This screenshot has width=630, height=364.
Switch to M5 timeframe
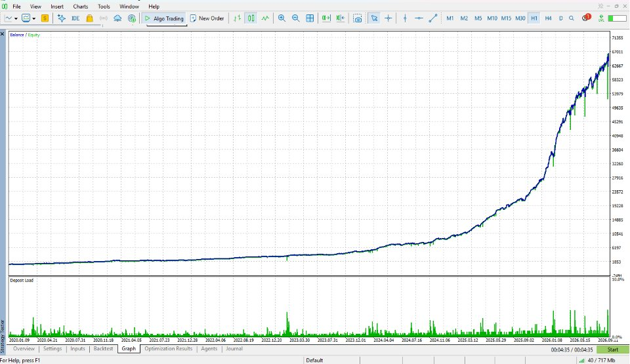tap(478, 18)
